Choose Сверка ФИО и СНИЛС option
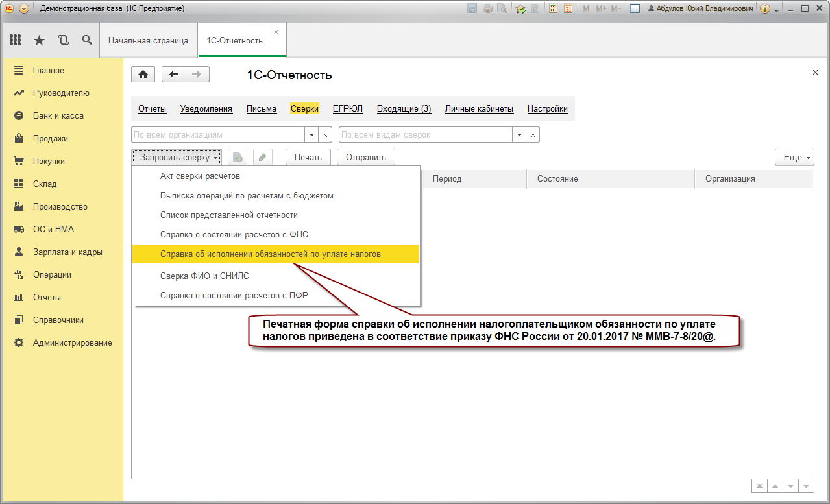This screenshot has height=504, width=830. point(204,276)
